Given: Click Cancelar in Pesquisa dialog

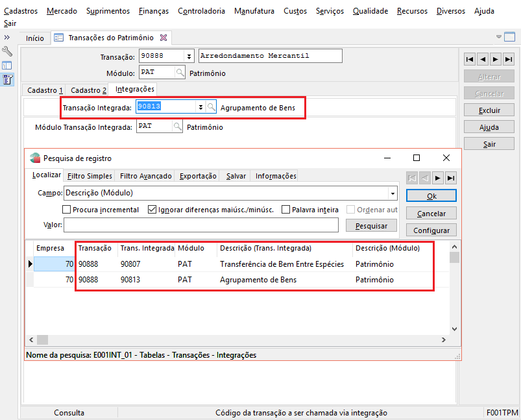Looking at the screenshot, I should coord(431,213).
